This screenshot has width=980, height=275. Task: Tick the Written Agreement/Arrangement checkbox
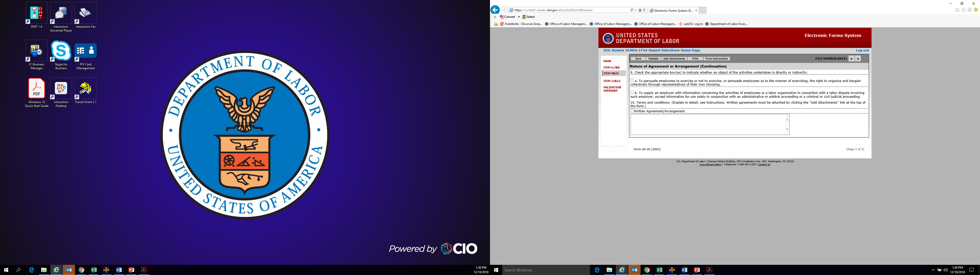[632, 111]
